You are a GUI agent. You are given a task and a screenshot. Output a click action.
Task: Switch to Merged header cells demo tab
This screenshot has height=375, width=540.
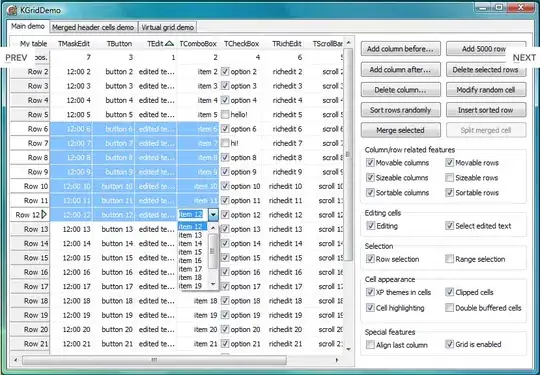pos(93,27)
